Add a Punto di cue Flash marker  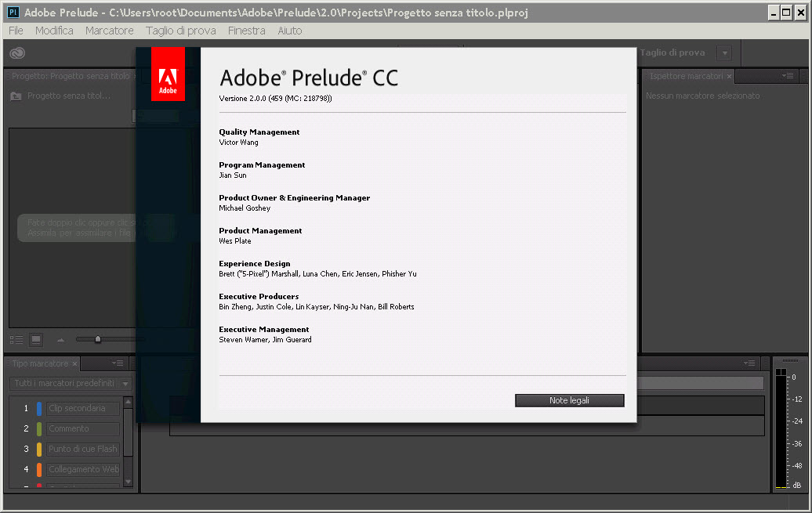click(x=83, y=449)
